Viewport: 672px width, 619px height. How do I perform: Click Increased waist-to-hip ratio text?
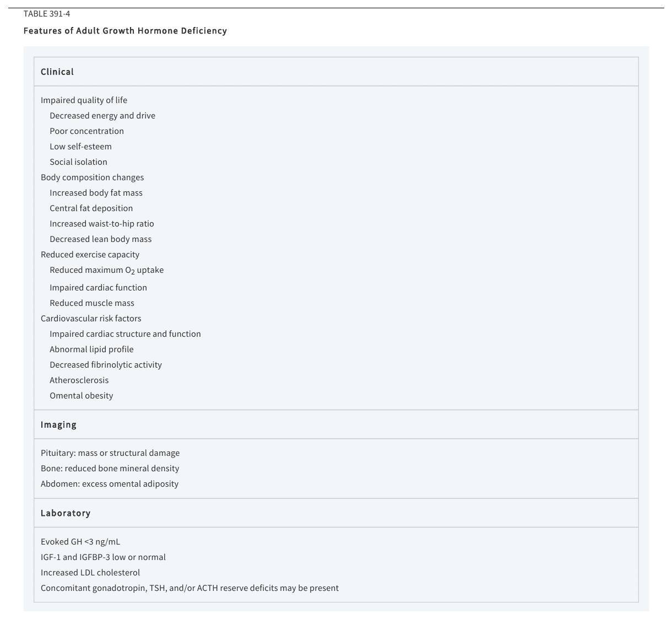[102, 224]
